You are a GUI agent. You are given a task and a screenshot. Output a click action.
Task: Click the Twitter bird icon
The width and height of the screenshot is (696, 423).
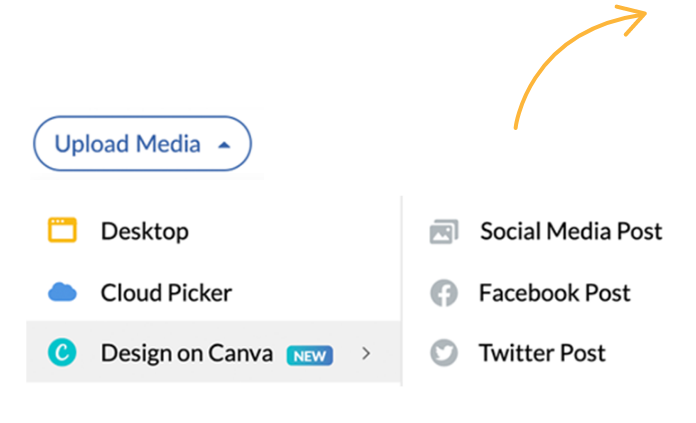tap(443, 353)
